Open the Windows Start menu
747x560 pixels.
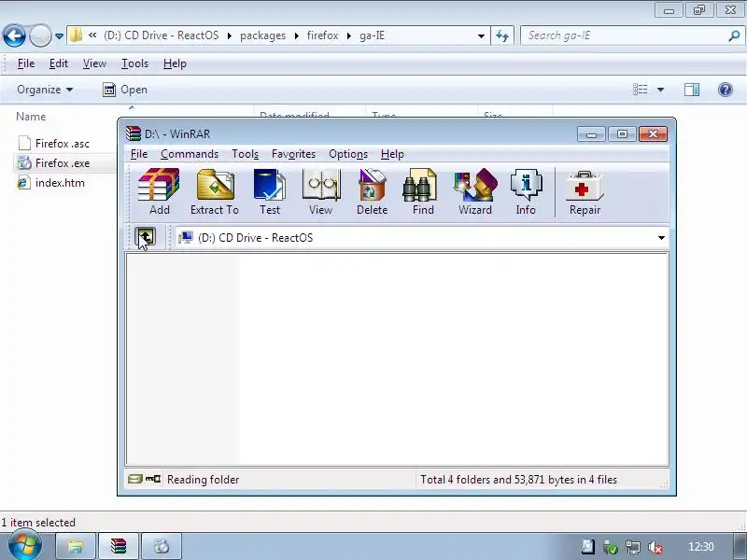pos(25,546)
